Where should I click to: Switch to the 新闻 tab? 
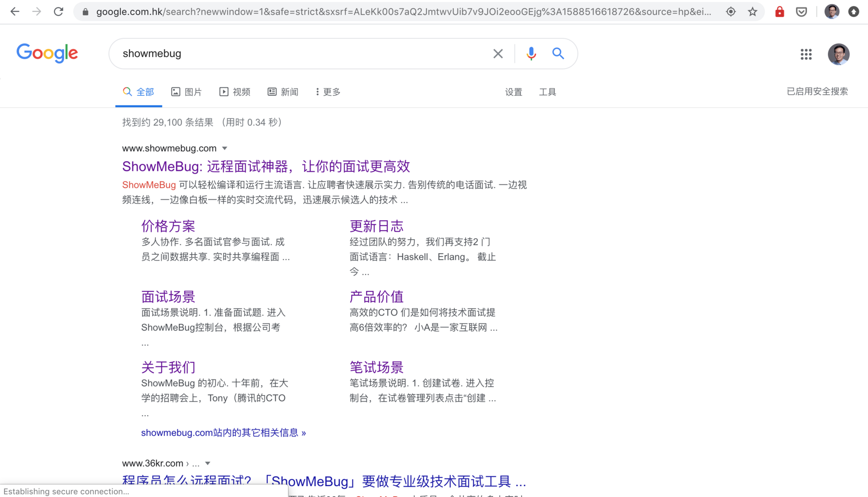coord(283,92)
